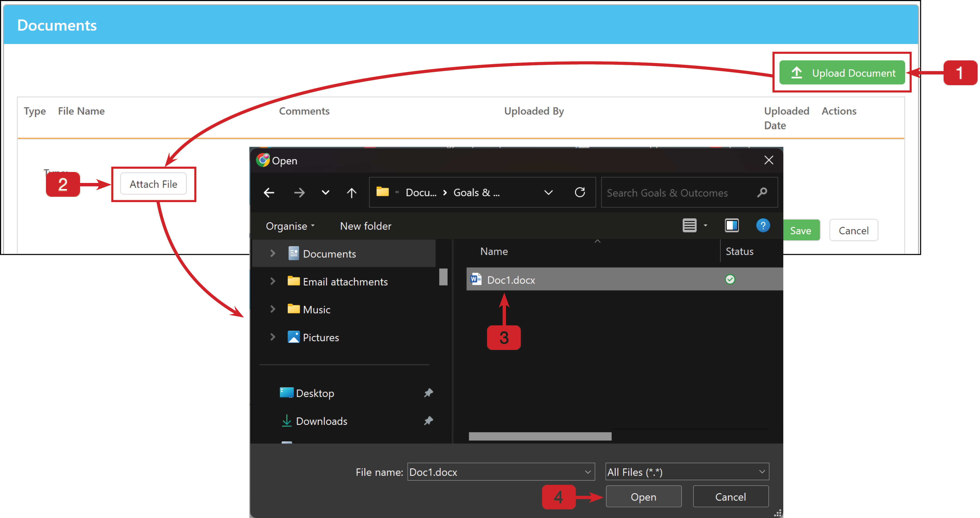The height and width of the screenshot is (518, 980).
Task: Click the Attach File button
Action: (x=153, y=184)
